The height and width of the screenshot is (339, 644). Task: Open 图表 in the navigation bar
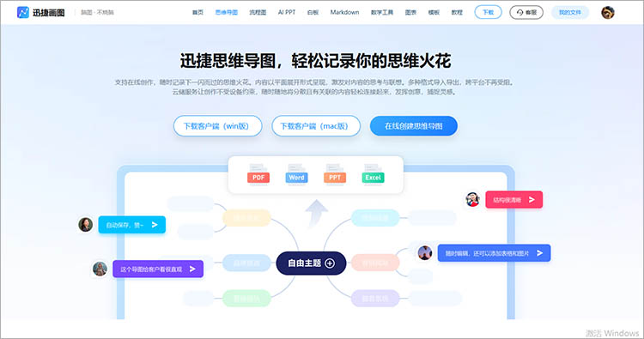click(x=410, y=12)
